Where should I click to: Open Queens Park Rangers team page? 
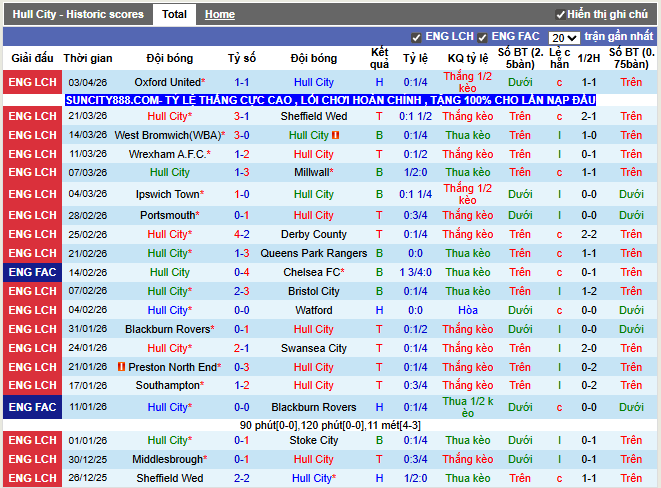[313, 253]
